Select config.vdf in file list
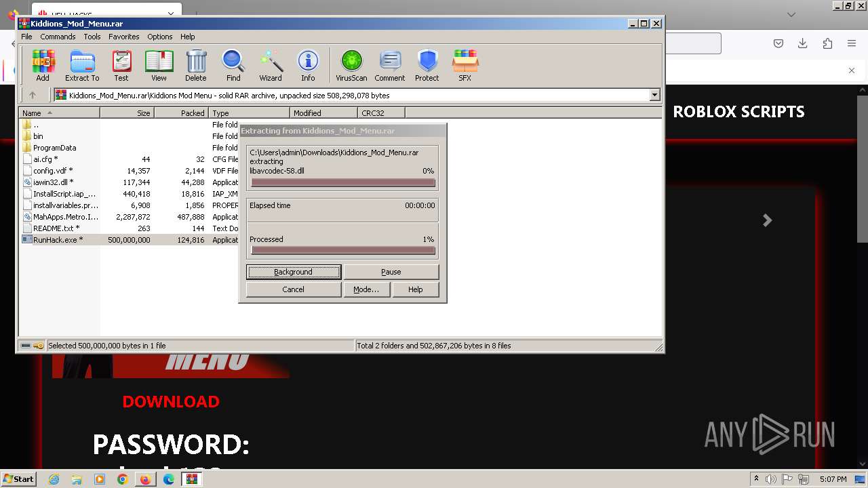 [x=53, y=171]
